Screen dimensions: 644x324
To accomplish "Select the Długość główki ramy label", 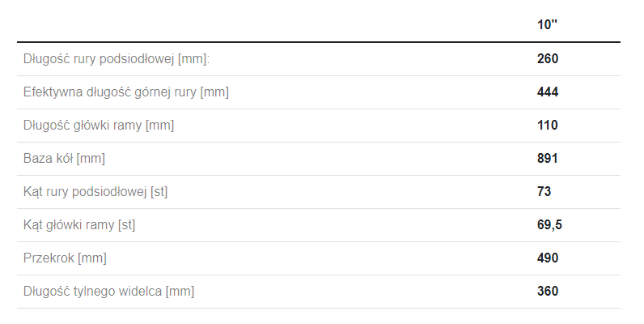I will point(99,126).
